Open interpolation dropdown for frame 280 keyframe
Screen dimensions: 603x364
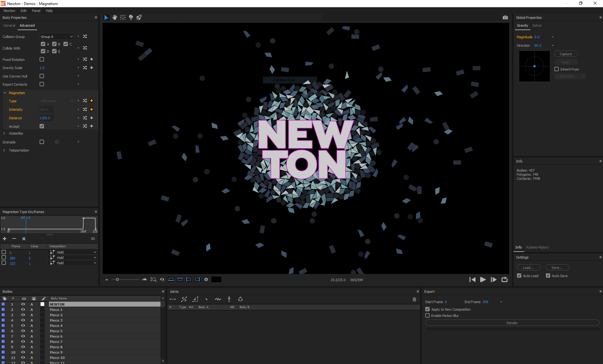coord(73,258)
